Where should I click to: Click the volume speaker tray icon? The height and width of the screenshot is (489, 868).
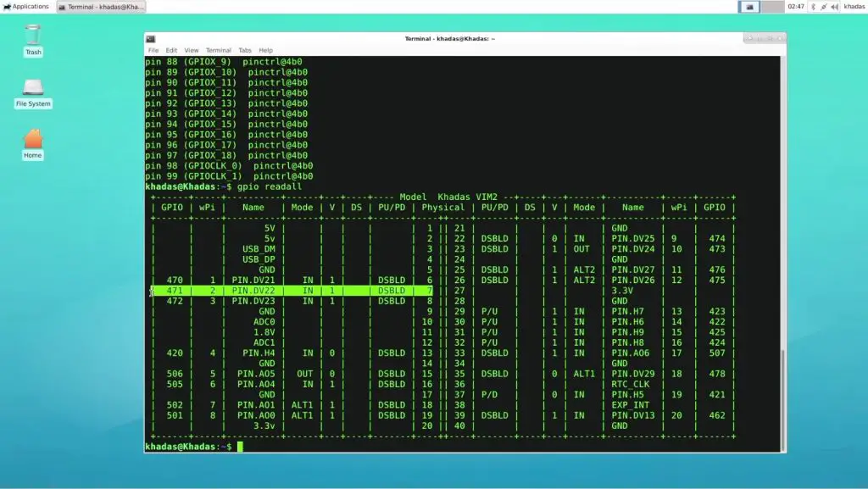(833, 6)
